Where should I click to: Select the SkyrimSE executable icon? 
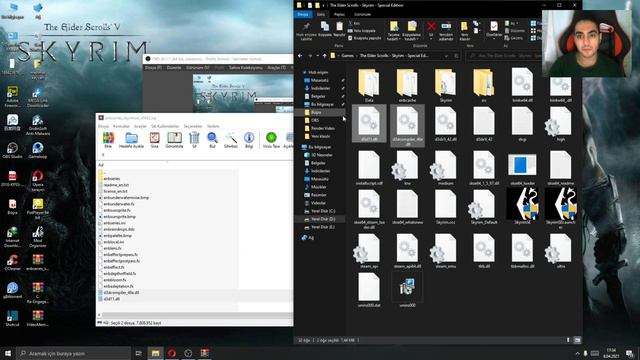pos(522,206)
